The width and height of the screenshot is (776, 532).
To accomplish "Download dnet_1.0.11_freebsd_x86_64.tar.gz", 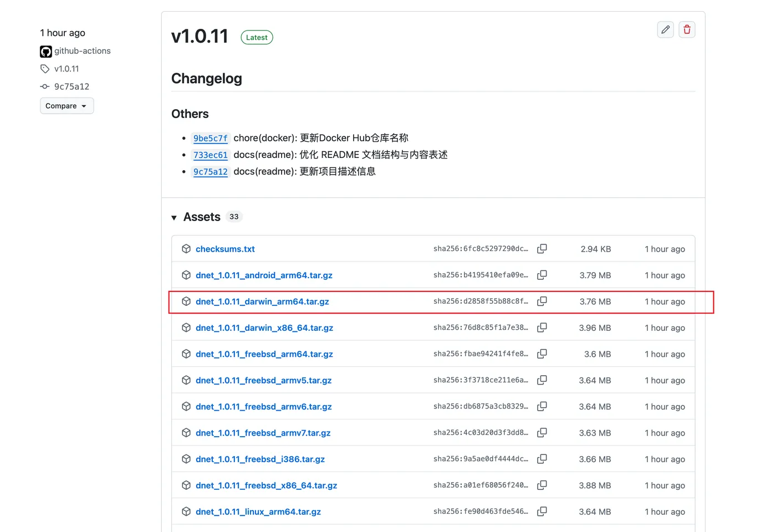I will pyautogui.click(x=266, y=485).
